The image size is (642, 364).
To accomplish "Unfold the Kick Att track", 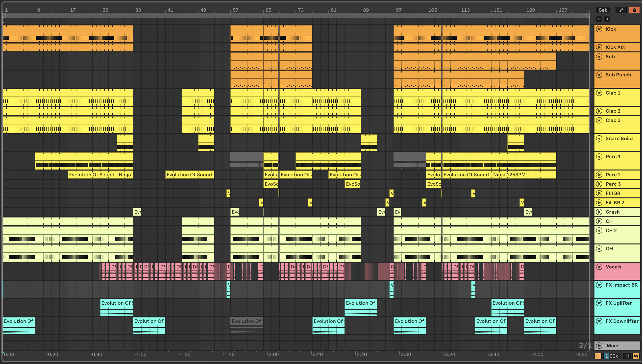I will 599,47.
